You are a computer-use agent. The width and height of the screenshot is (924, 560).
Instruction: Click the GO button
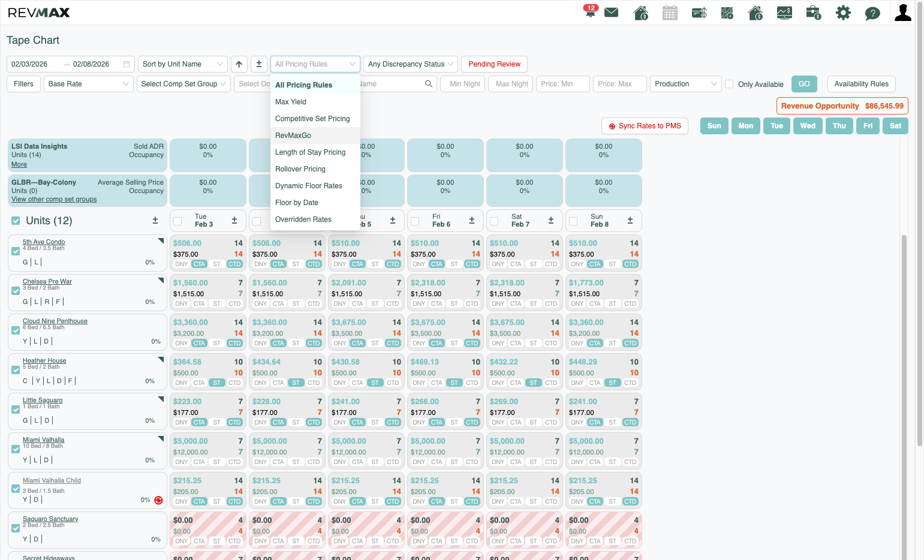pyautogui.click(x=804, y=84)
